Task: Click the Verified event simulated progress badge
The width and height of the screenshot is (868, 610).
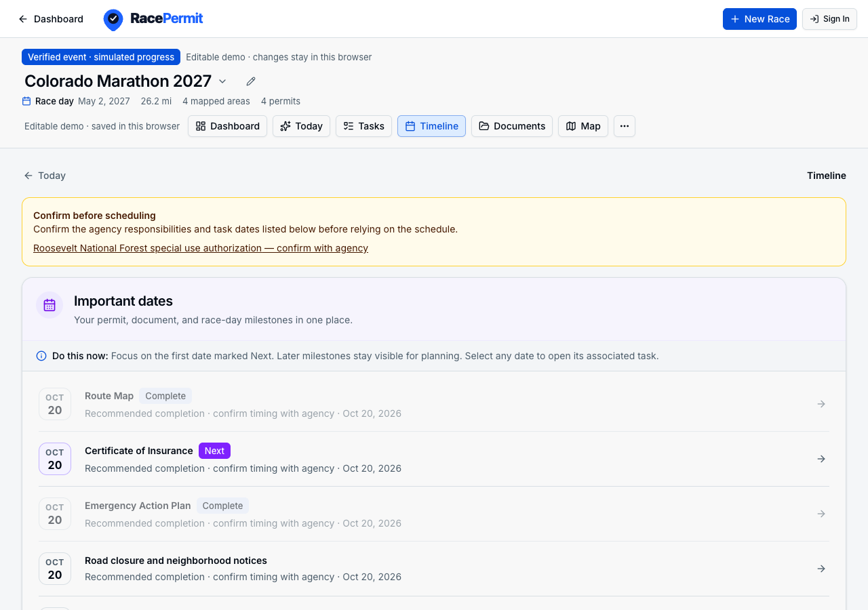Action: click(101, 57)
